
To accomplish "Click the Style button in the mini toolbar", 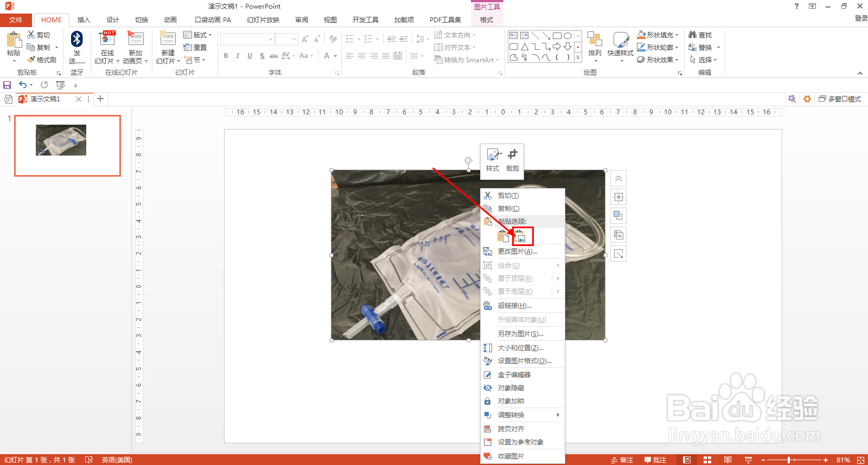I will click(x=493, y=160).
